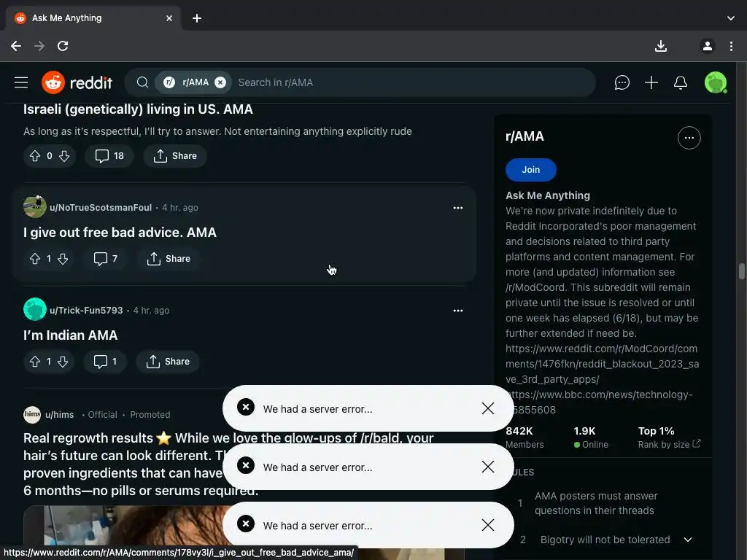Downvote the free bad advice post
The height and width of the screenshot is (560, 747).
coord(63,259)
